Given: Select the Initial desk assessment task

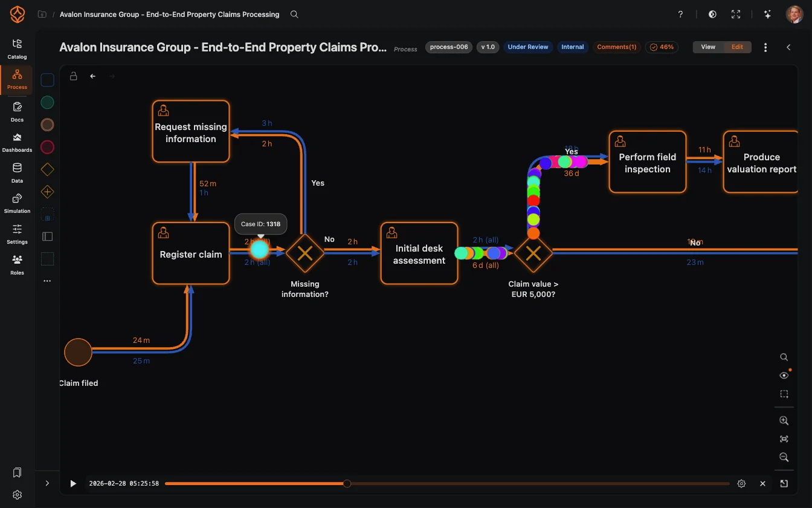Looking at the screenshot, I should [x=419, y=253].
